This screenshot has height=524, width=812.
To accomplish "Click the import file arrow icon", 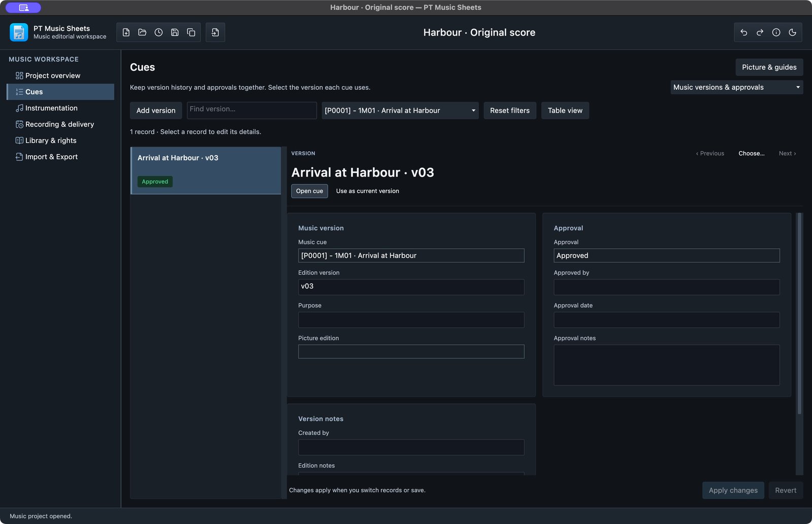I will (x=215, y=32).
